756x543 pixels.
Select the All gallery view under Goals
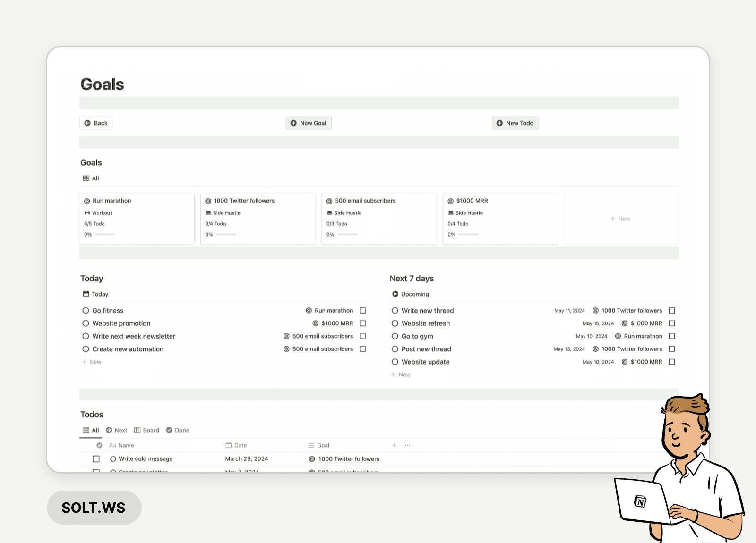point(91,178)
